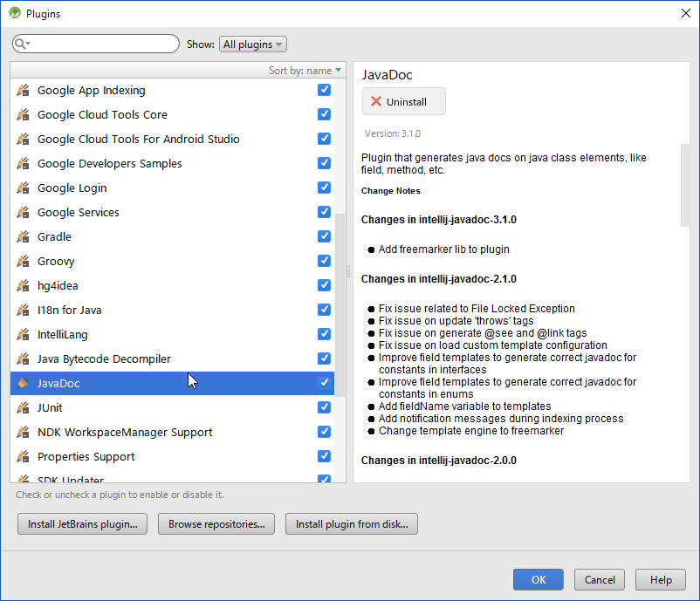Disable the Google App Indexing plugin checkbox
Screen dimensions: 700x601
coord(324,90)
